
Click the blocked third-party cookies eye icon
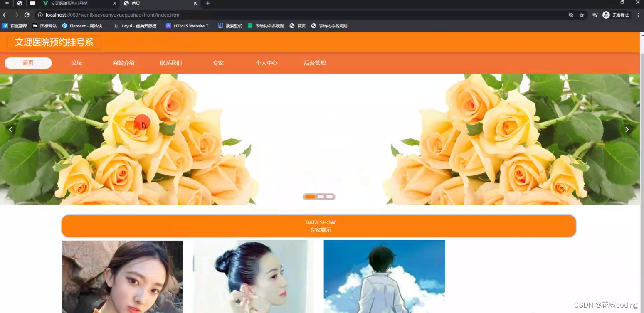(x=571, y=15)
